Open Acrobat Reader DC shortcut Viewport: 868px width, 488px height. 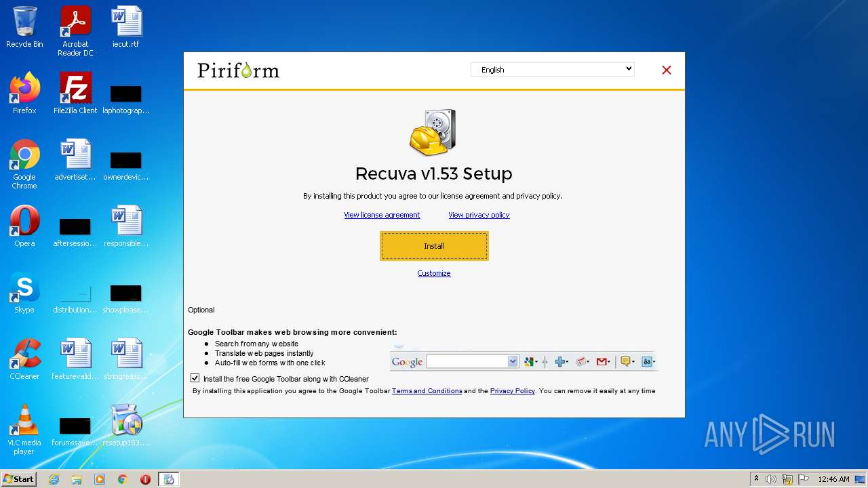[75, 31]
